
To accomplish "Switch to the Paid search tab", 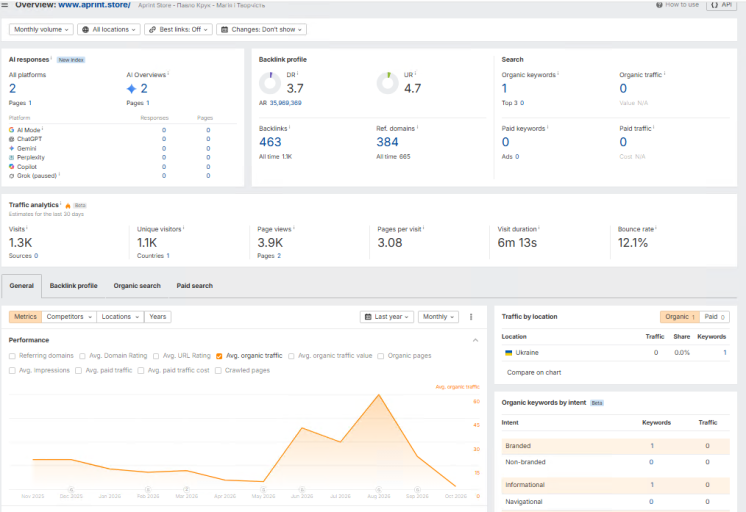I will [195, 286].
